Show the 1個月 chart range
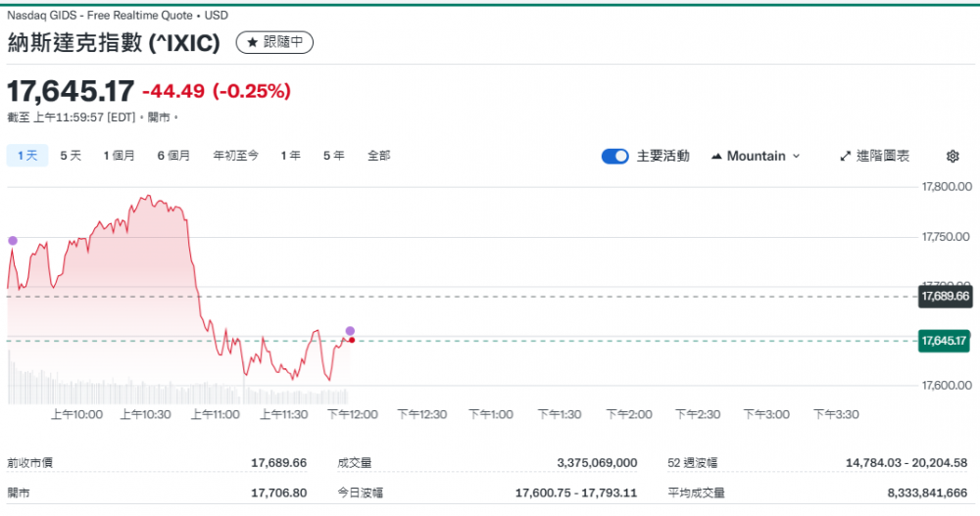Viewport: 980px width, 516px height. (119, 156)
